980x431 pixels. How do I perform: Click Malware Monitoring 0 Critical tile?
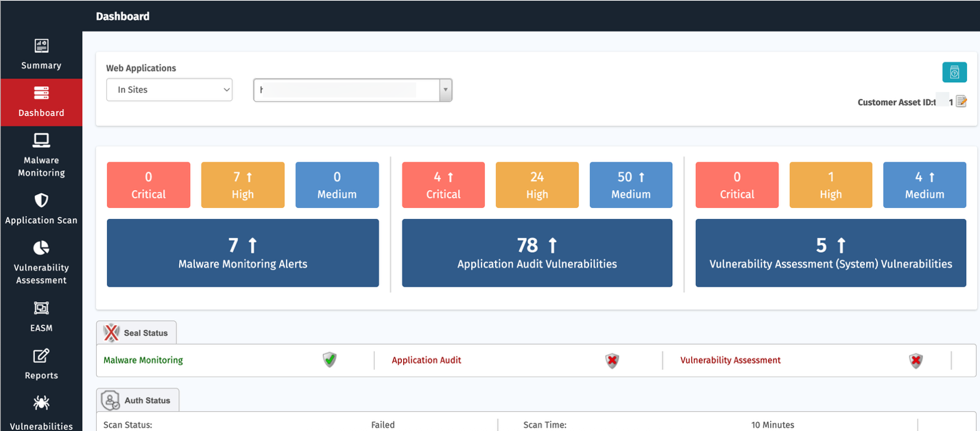(x=149, y=185)
